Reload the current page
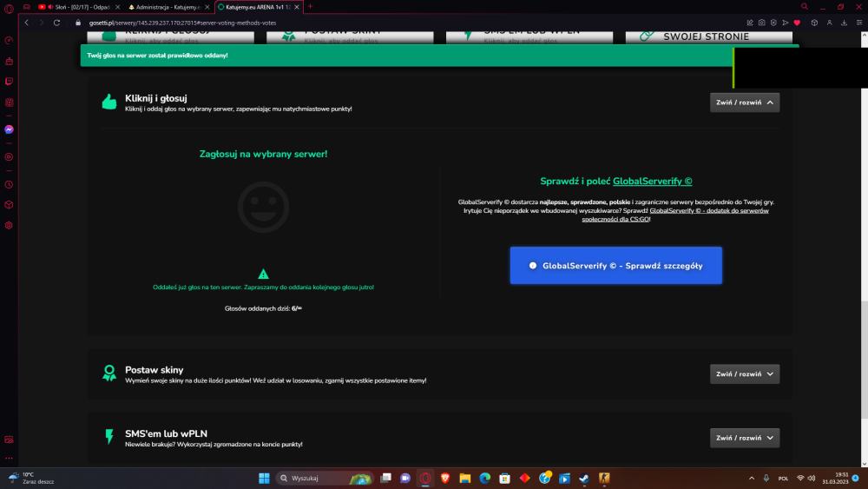 pos(56,23)
